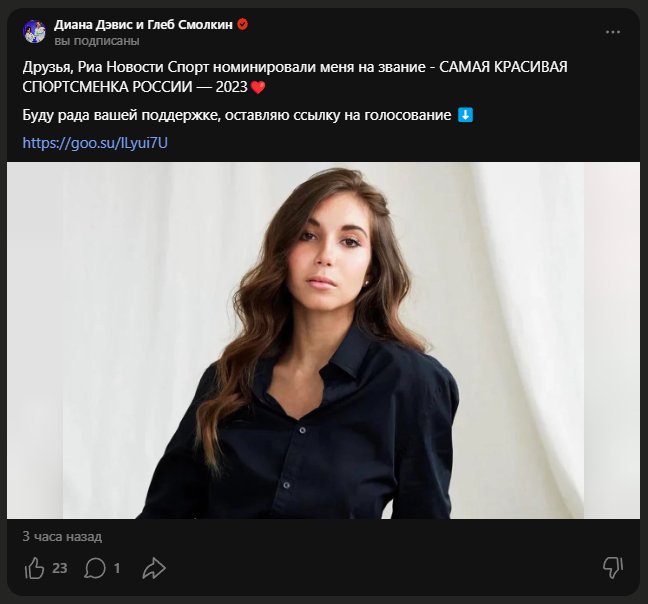Click the like count 23
648x604 pixels.
[59, 568]
